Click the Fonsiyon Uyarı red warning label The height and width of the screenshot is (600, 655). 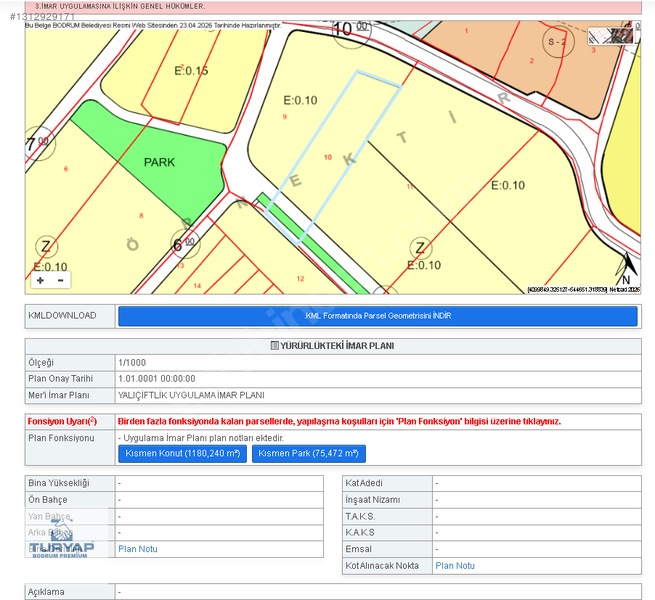pos(62,421)
